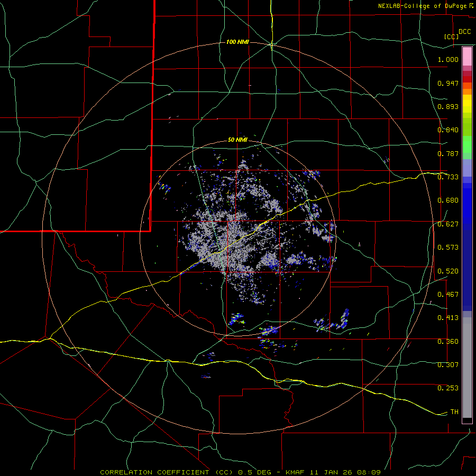Image resolution: width=476 pixels, height=476 pixels.
Task: Click the 1.000 legend value
Action: (448, 59)
